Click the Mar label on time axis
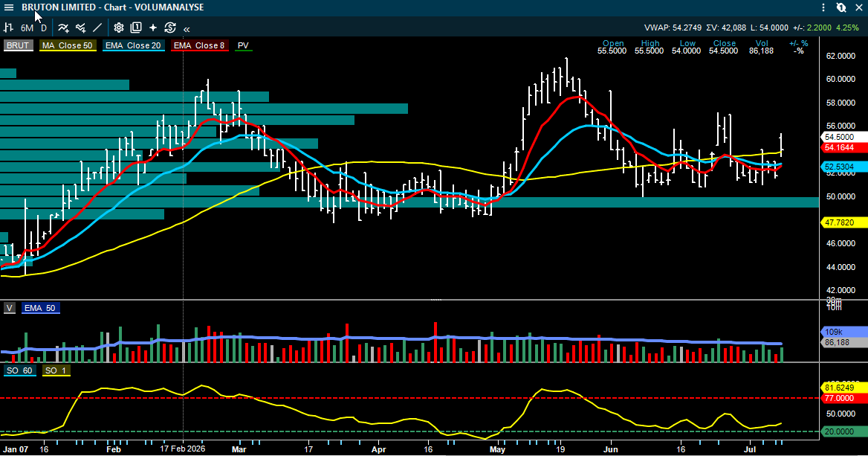 (x=239, y=449)
